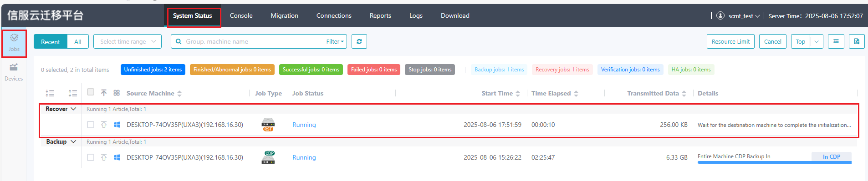
Task: Open the Filter dropdown in search box
Action: click(335, 41)
